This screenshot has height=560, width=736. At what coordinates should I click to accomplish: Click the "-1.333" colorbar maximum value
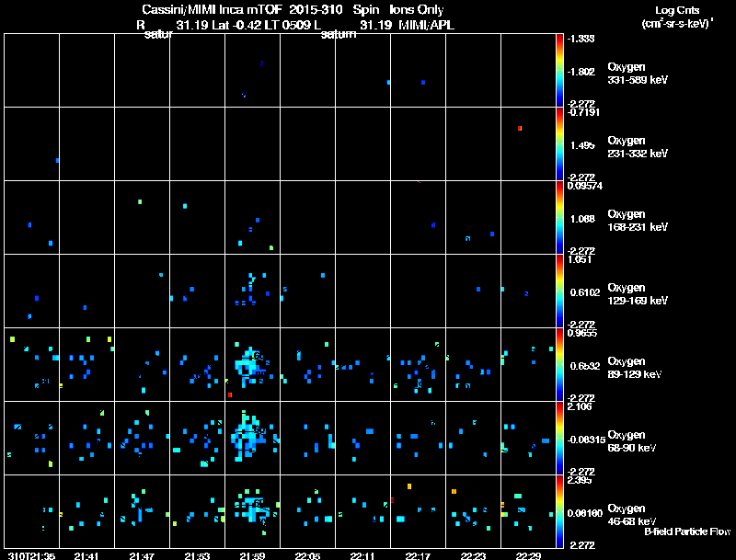[581, 39]
